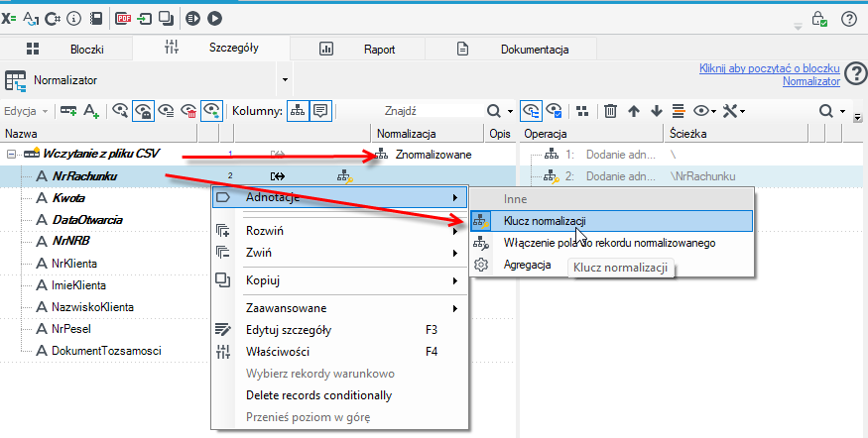Toggle the eye with red trash view icon

pyautogui.click(x=188, y=111)
